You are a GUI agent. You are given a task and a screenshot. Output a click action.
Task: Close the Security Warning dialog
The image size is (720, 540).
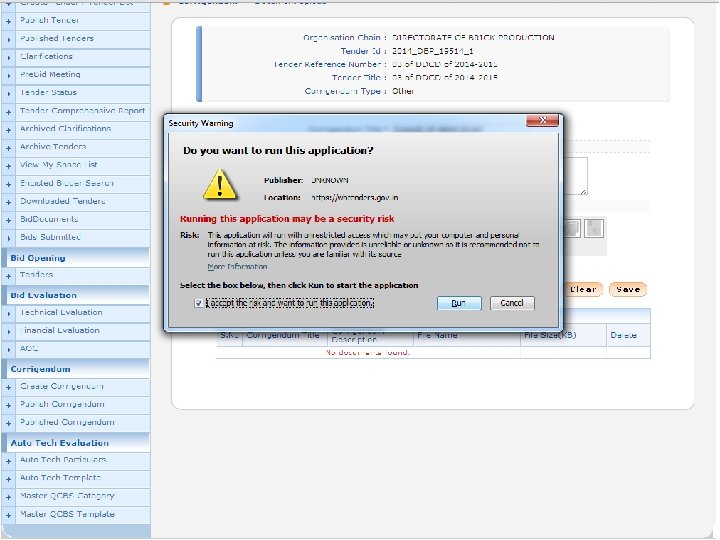542,120
